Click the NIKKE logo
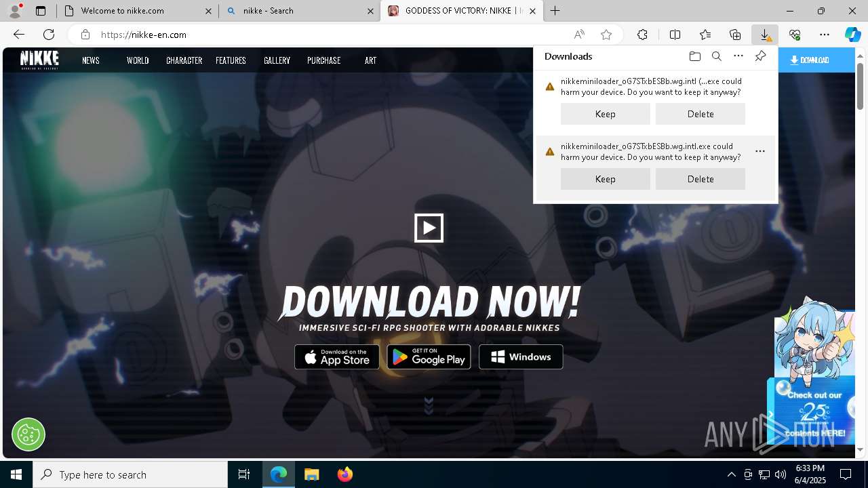868x488 pixels. [39, 60]
